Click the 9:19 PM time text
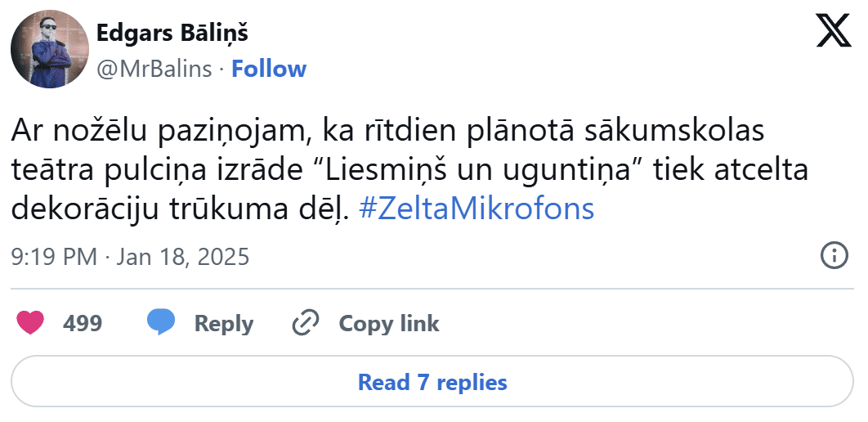The width and height of the screenshot is (868, 422). point(54,257)
